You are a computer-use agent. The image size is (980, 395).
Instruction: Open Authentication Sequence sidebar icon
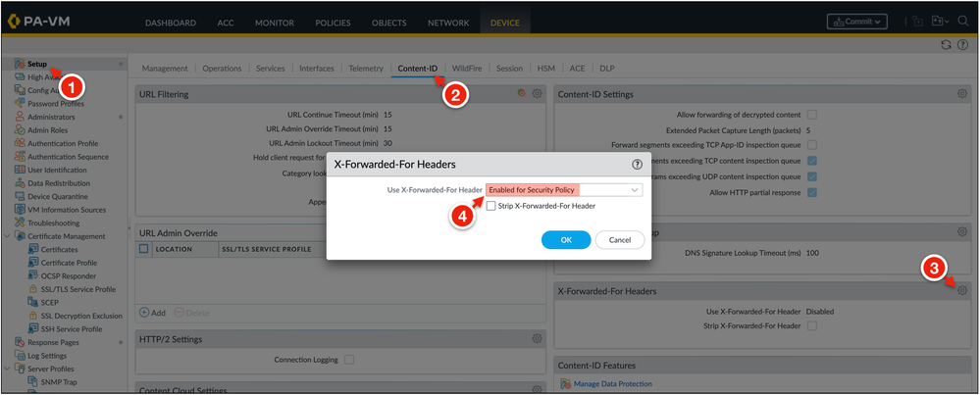[x=20, y=157]
